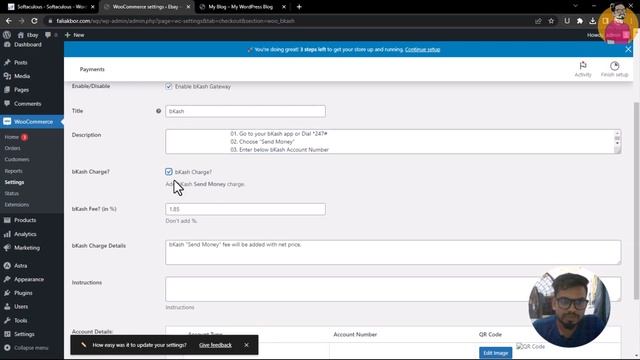Dismiss the blue setup notice banner
The width and height of the screenshot is (640, 360).
628,49
